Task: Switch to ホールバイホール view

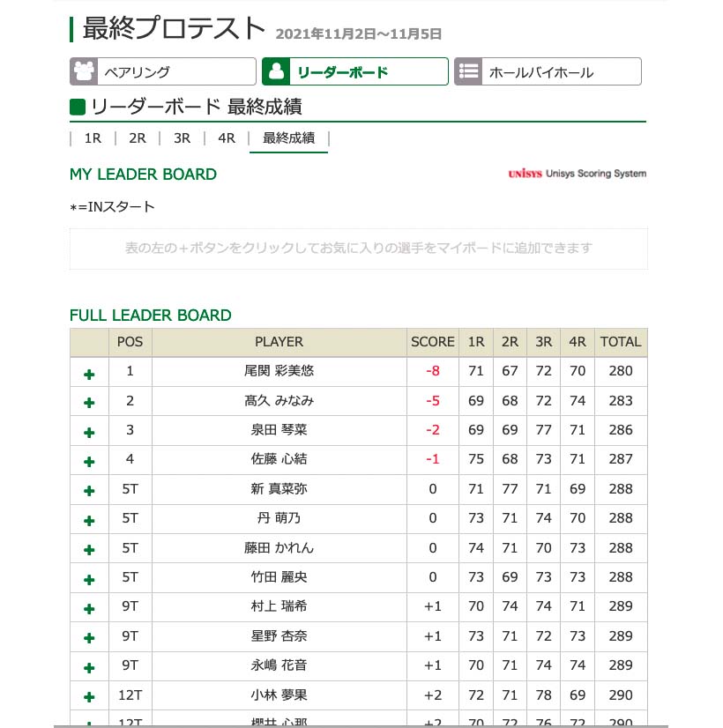Action: coord(548,72)
